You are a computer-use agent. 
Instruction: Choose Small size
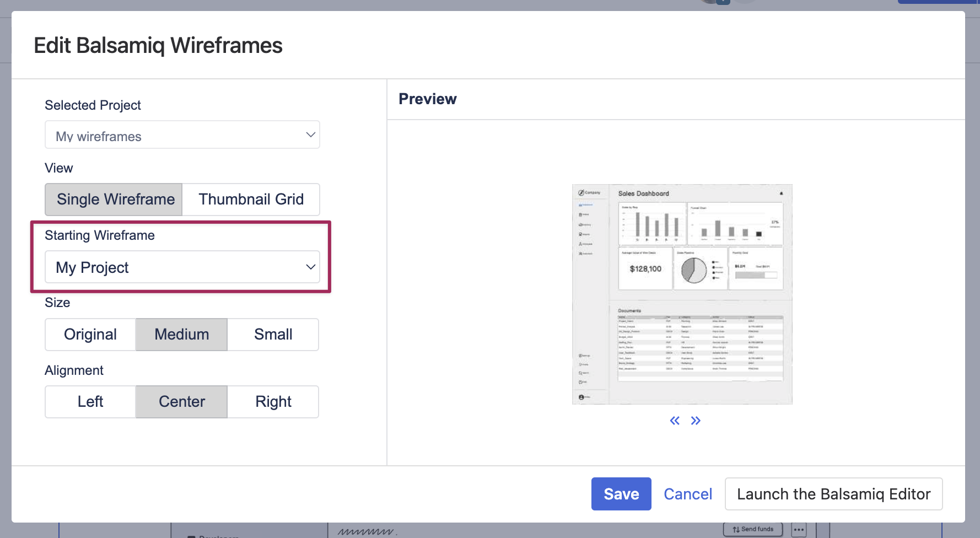click(273, 335)
